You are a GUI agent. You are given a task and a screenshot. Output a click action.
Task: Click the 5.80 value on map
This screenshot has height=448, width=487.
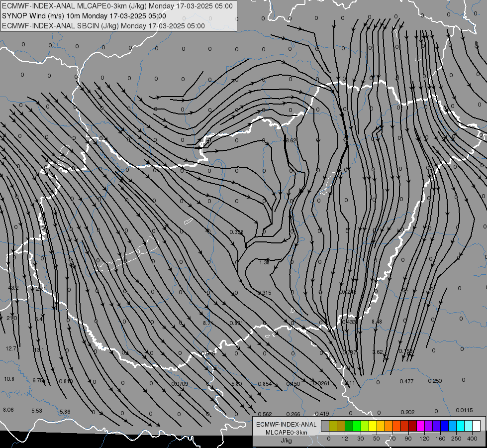tap(237, 384)
